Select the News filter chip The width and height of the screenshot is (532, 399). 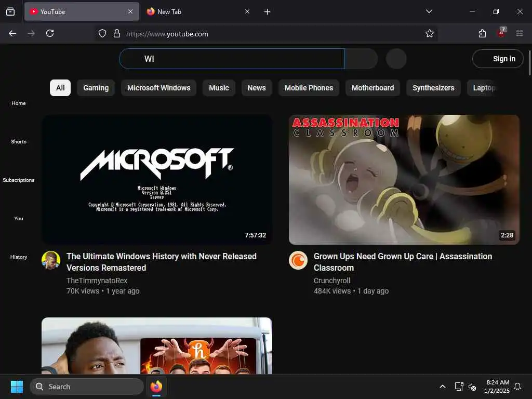(x=257, y=88)
